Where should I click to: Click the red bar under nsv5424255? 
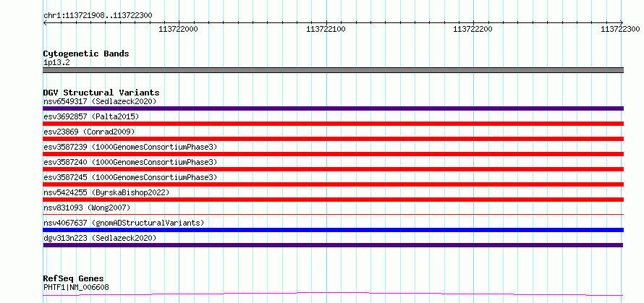(333, 200)
